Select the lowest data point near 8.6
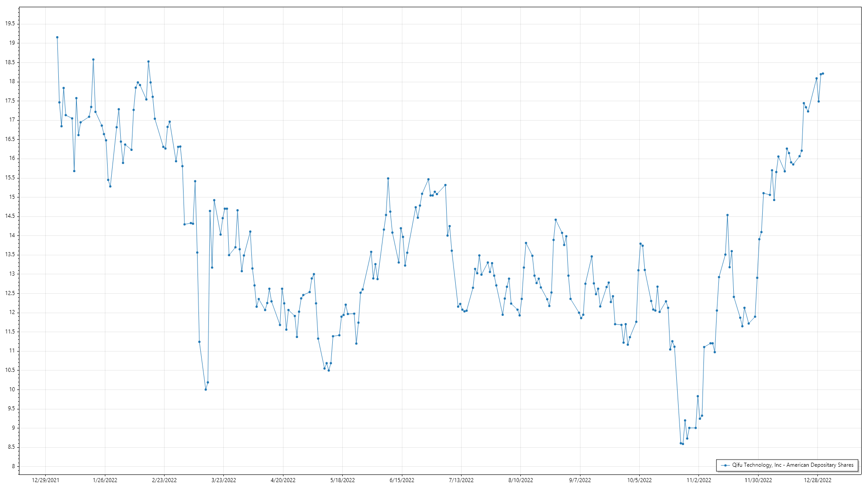Viewport: 868px width, 488px height. [683, 444]
